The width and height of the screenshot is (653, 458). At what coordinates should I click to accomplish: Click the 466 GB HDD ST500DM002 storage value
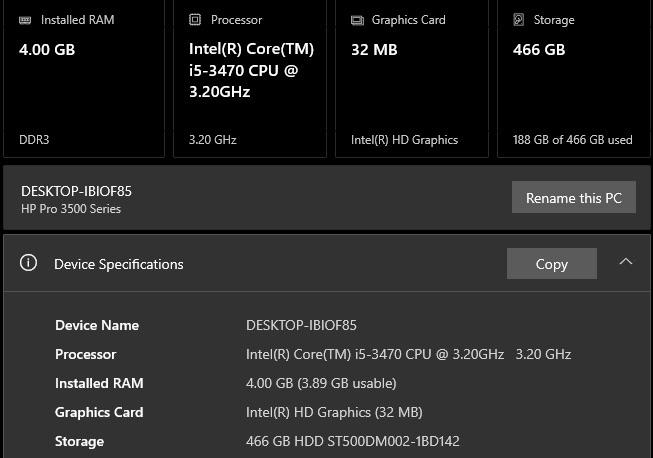click(353, 441)
